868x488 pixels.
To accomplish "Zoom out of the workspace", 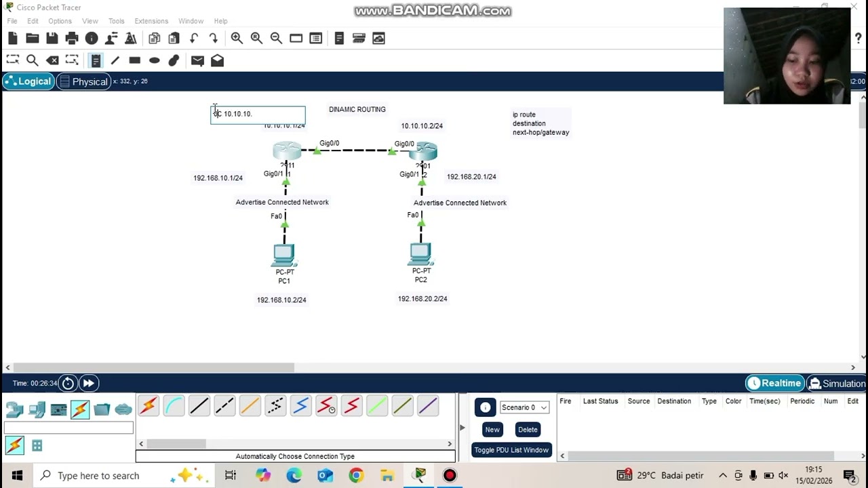I will coord(276,39).
